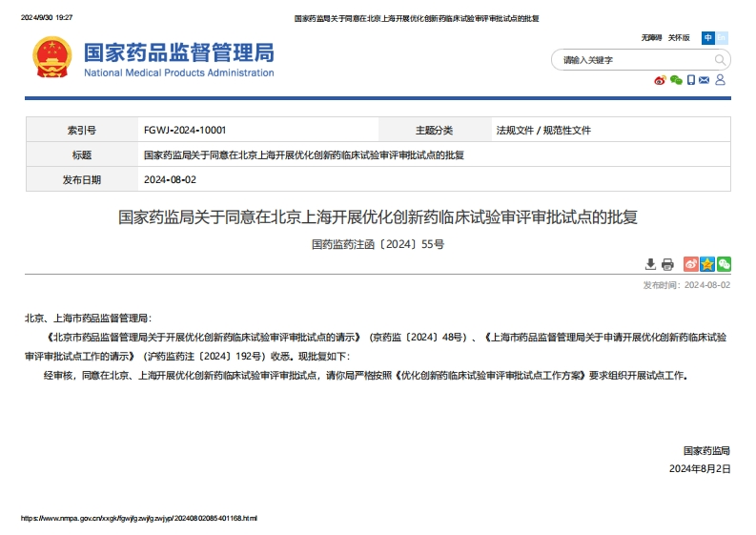
Task: Share article to Weibo via red icon
Action: [x=692, y=264]
